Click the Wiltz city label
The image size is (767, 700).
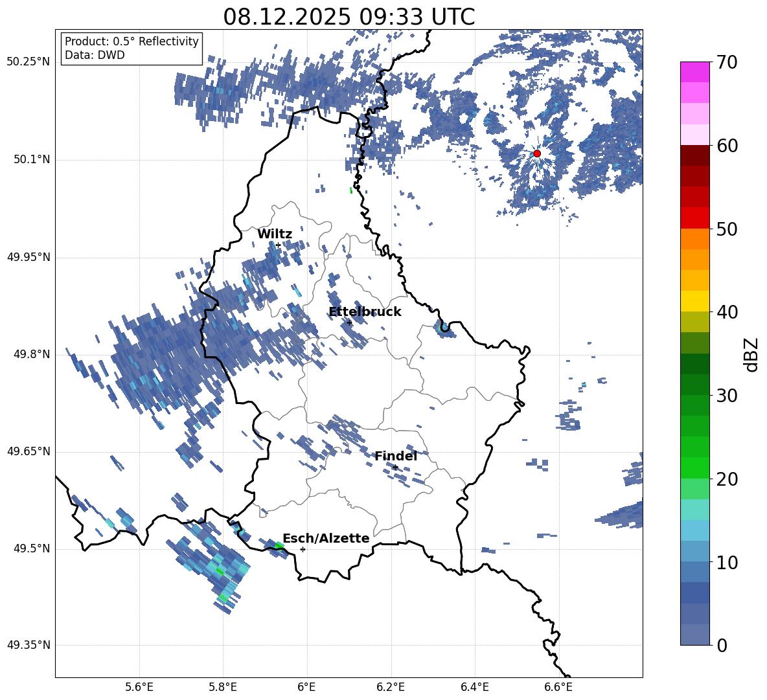[275, 234]
